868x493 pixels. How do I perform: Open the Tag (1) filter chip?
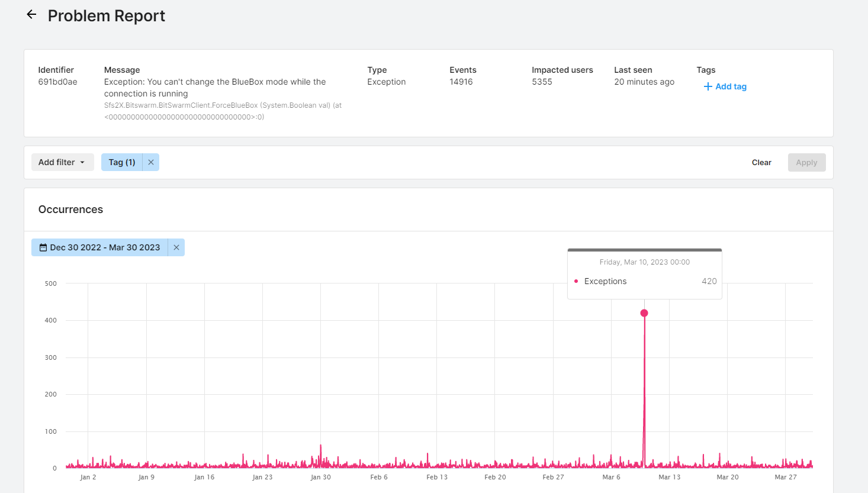click(122, 162)
